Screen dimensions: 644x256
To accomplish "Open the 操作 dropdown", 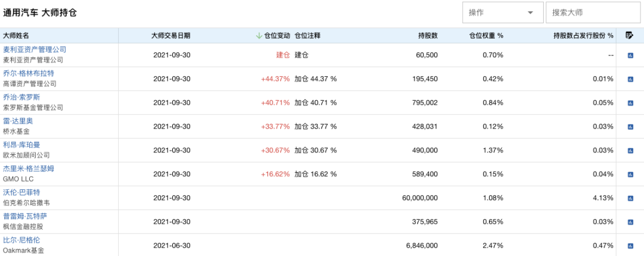I will pyautogui.click(x=503, y=13).
